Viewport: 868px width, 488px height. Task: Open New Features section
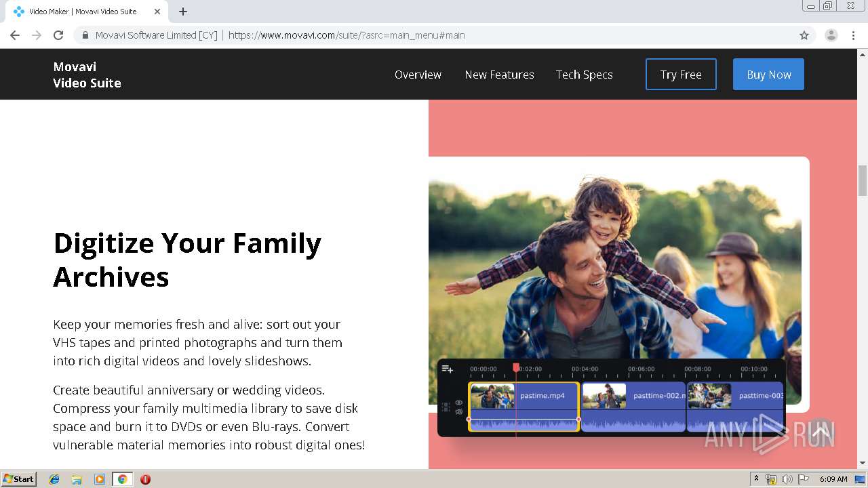(x=499, y=75)
